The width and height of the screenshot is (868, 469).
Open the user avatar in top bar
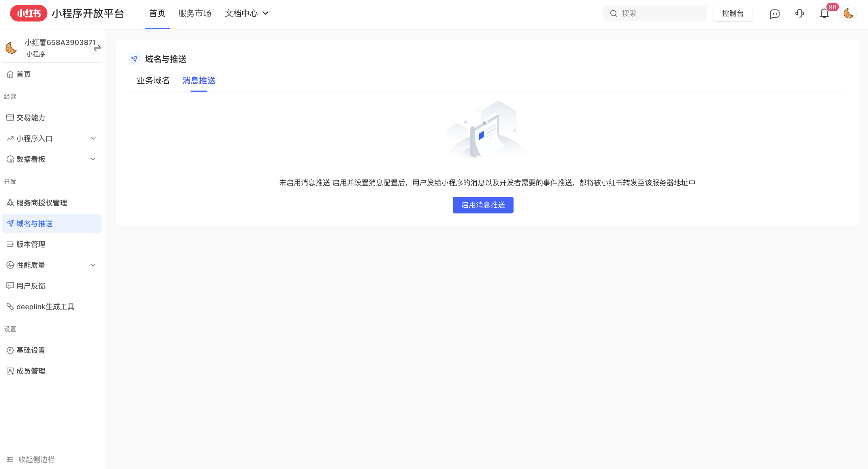pos(848,14)
